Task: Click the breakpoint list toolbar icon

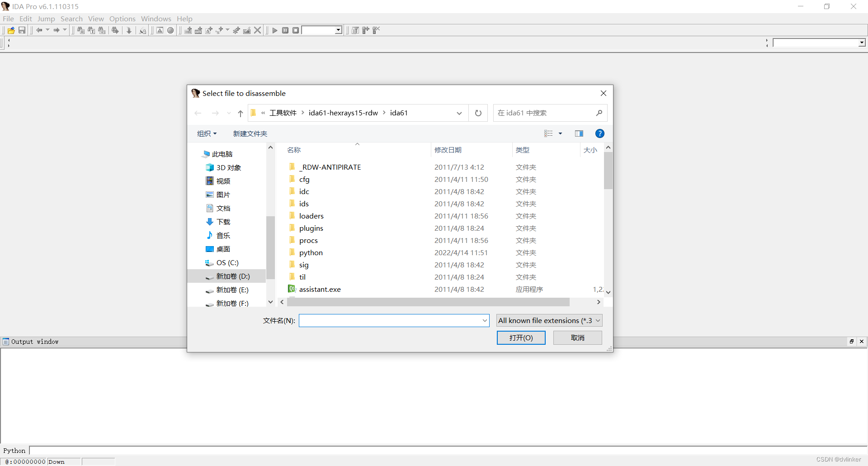Action: pyautogui.click(x=355, y=30)
